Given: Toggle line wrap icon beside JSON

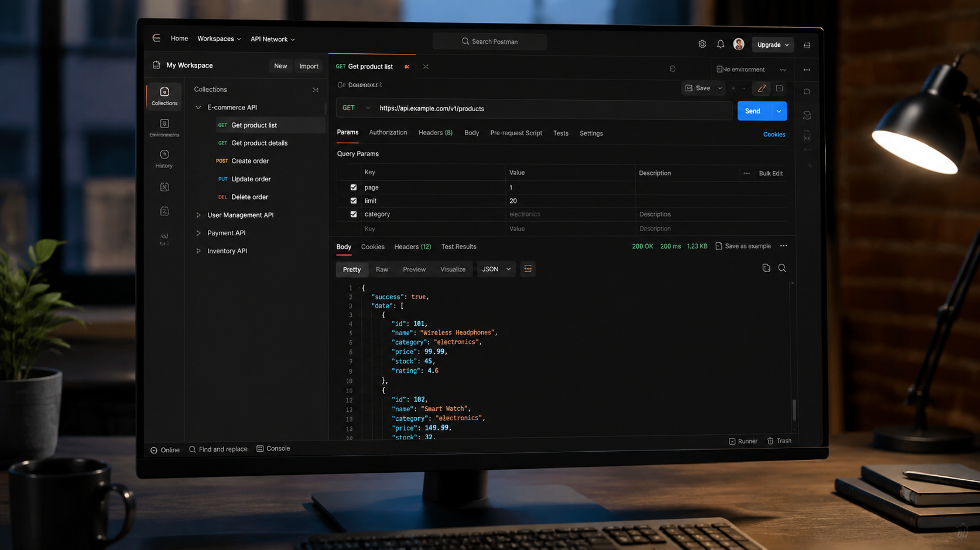Looking at the screenshot, I should click(528, 269).
